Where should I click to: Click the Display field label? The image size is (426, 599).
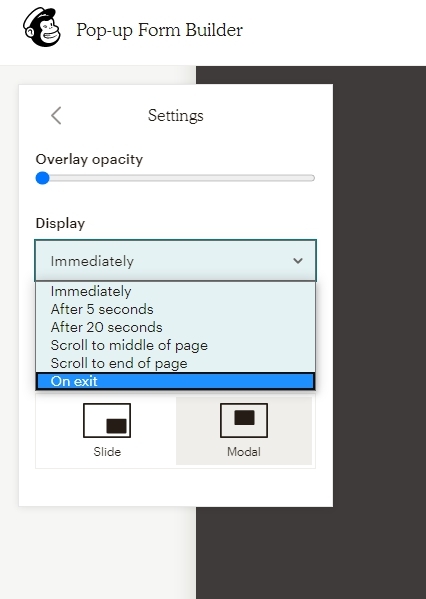pos(60,223)
